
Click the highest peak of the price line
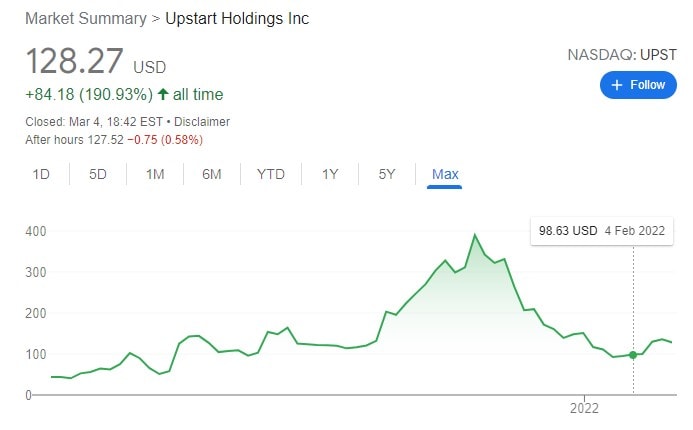(x=475, y=235)
